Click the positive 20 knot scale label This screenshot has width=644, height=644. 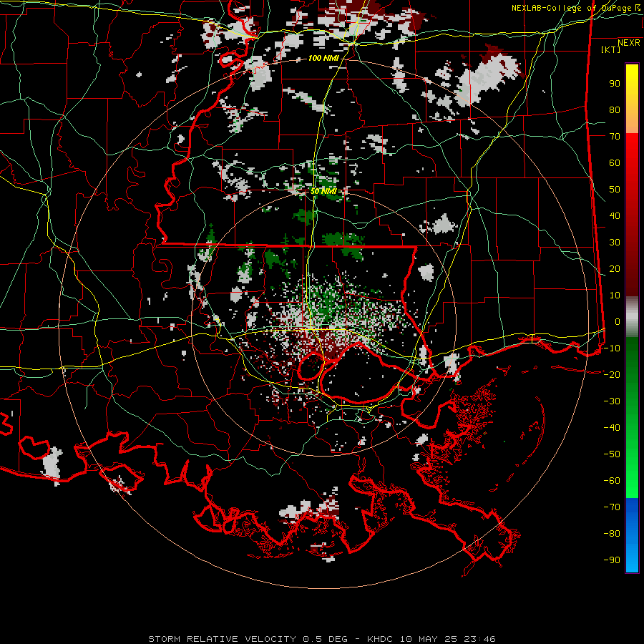(x=615, y=268)
